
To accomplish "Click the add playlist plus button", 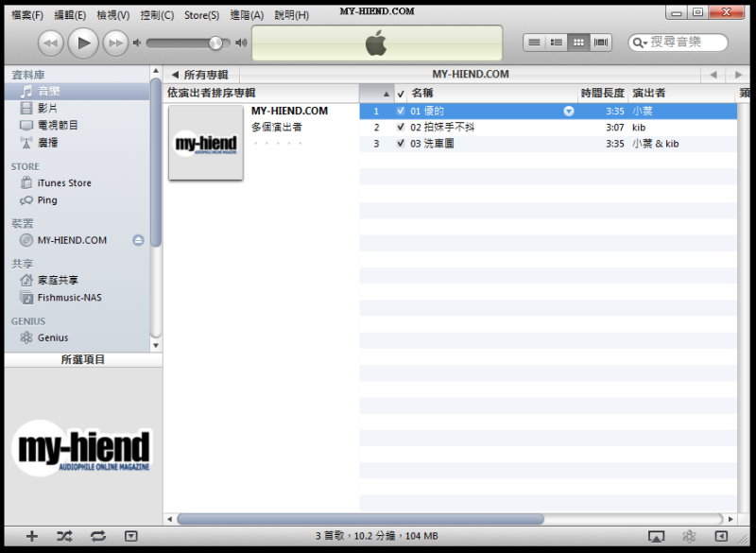I will pos(31,536).
